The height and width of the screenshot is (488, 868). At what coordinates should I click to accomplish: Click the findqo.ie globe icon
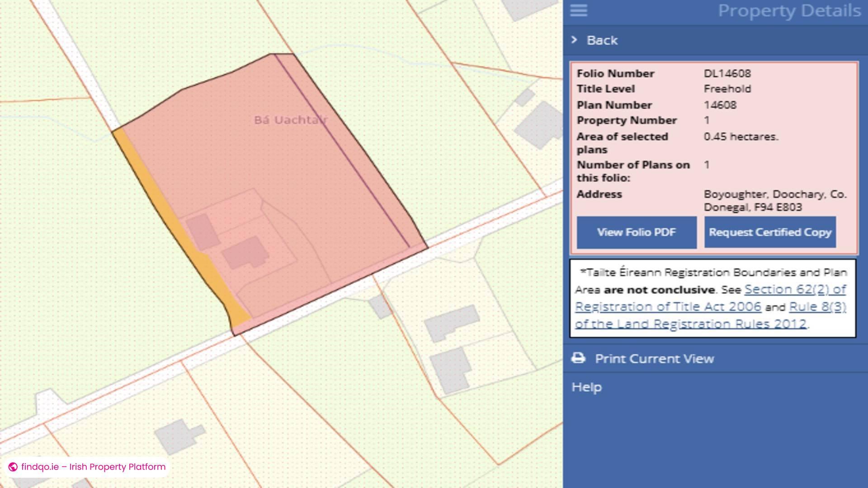(13, 467)
